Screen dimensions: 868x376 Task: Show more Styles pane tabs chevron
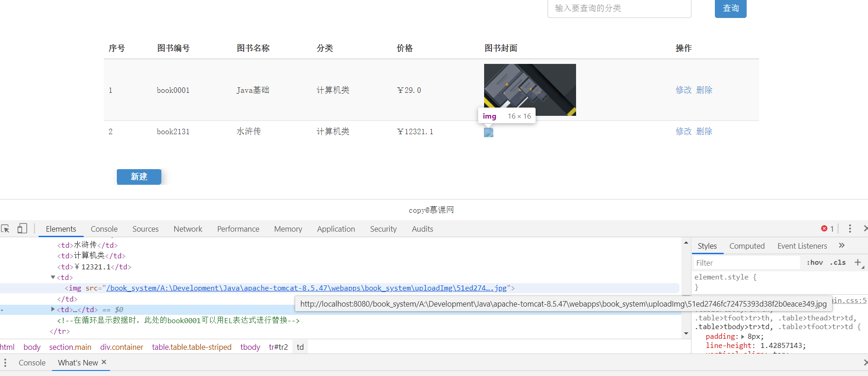842,245
